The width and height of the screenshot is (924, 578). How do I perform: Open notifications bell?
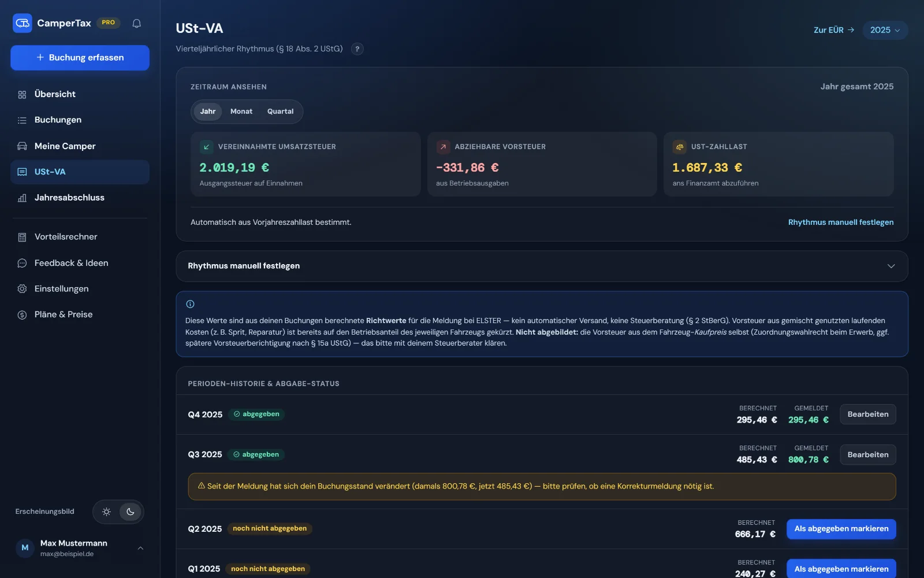pos(137,23)
